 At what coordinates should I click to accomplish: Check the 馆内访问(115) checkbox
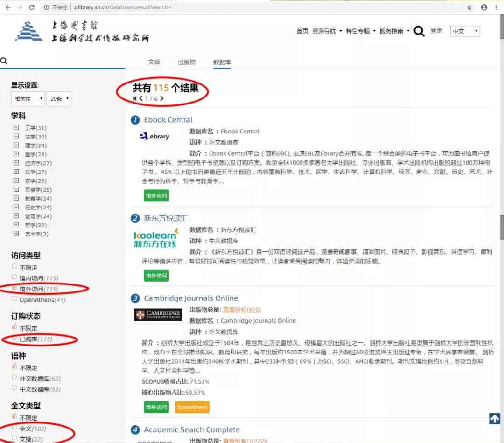click(x=14, y=277)
